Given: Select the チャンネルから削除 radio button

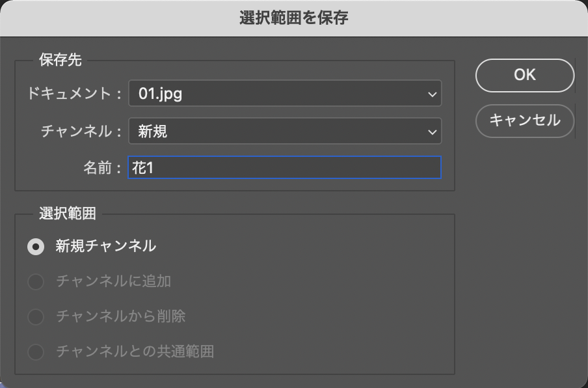Looking at the screenshot, I should (36, 317).
